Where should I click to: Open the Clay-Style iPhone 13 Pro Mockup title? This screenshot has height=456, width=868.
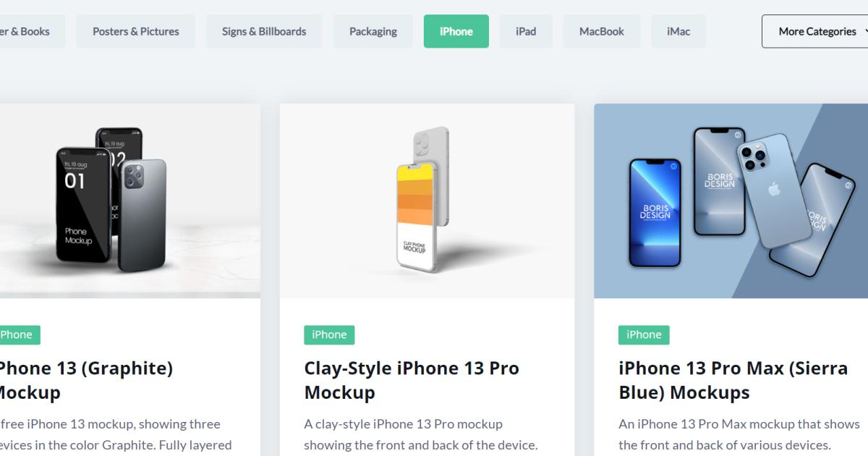(x=412, y=380)
